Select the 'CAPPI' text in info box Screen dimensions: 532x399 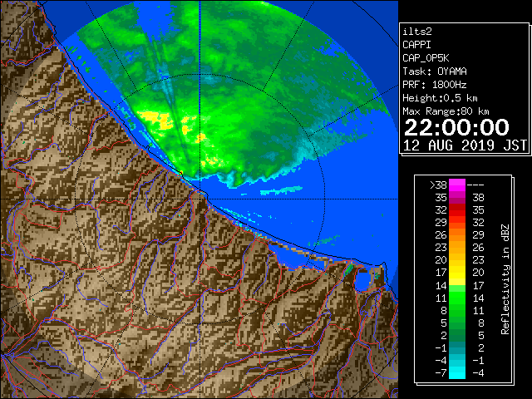[416, 45]
